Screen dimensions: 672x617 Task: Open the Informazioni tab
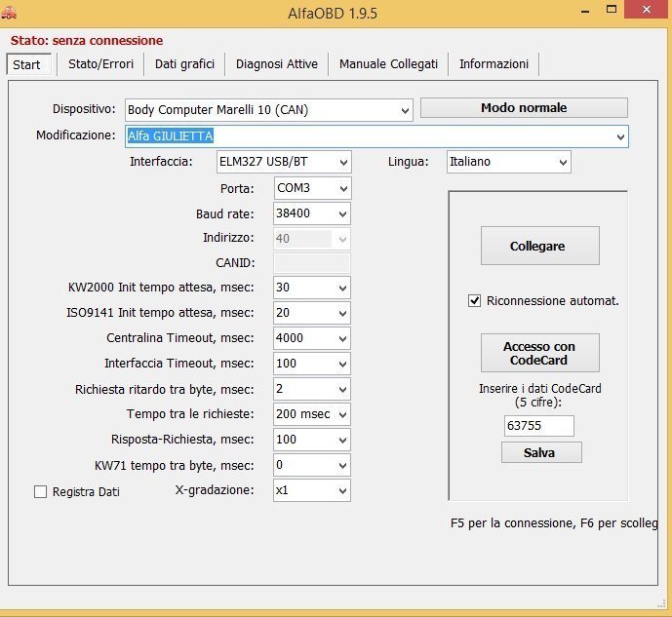click(494, 64)
